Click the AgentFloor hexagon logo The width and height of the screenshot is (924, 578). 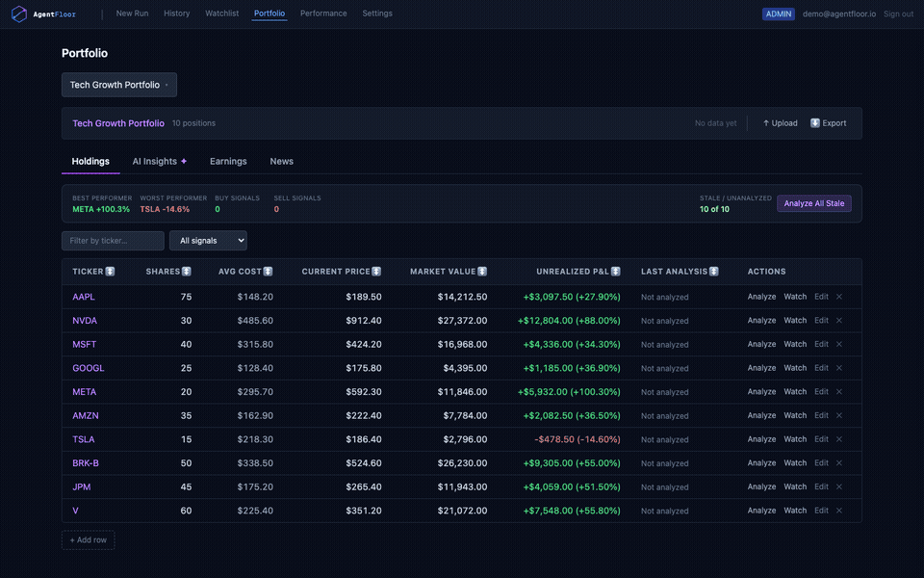19,13
